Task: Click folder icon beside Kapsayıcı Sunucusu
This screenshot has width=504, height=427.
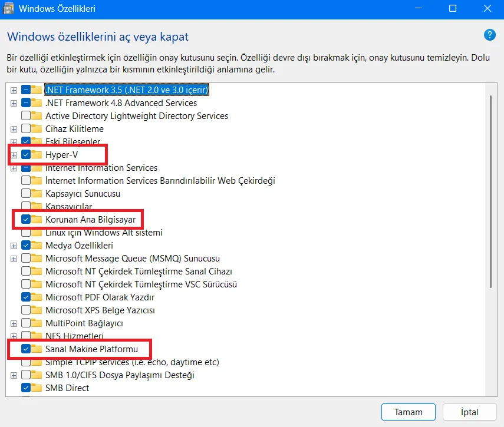Action: pyautogui.click(x=37, y=194)
